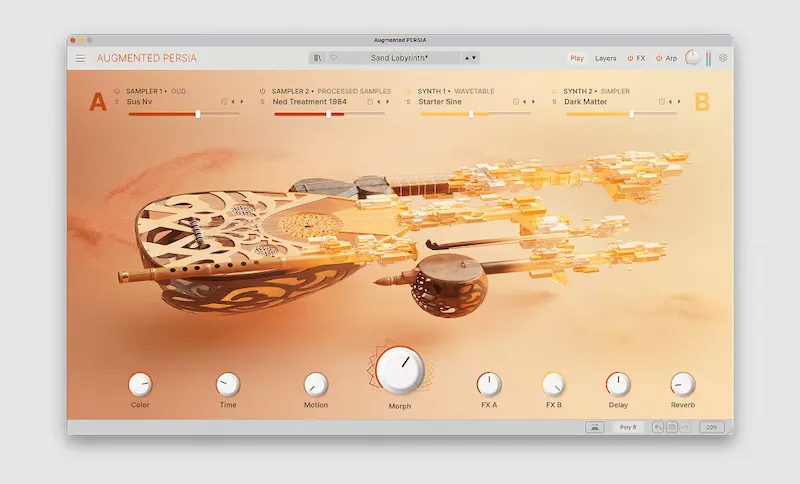Click the Sand Labyrinth preset name

coord(400,58)
